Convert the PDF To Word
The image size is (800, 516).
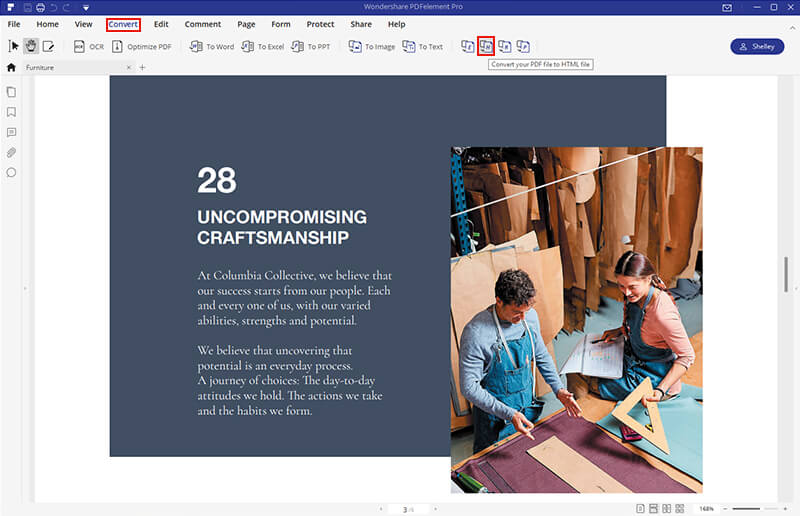pyautogui.click(x=211, y=46)
